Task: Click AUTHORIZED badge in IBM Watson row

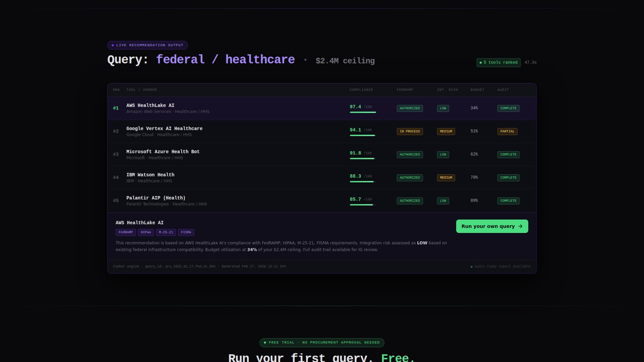Action: 410,178
